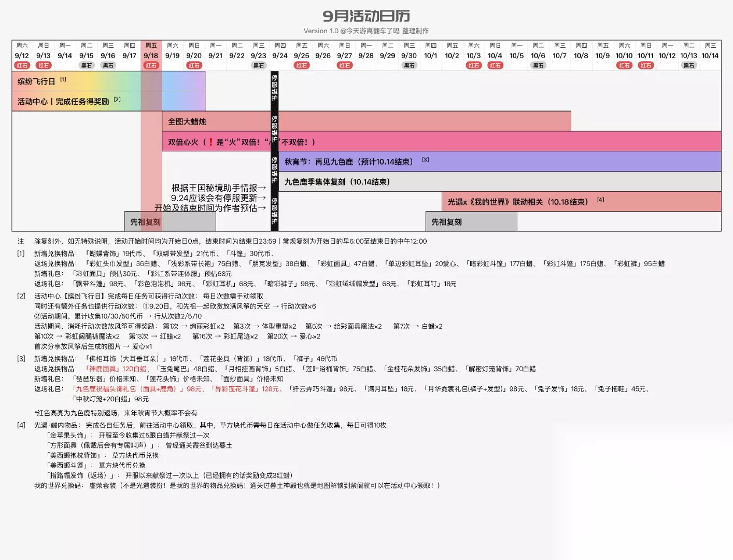The image size is (733, 560).
Task: Click the 全图大蜡烛 event bar
Action: click(366, 121)
